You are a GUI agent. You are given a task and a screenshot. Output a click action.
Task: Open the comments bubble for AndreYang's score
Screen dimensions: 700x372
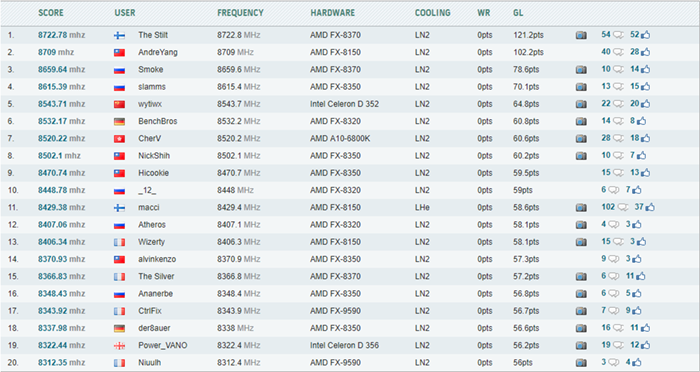coord(618,52)
